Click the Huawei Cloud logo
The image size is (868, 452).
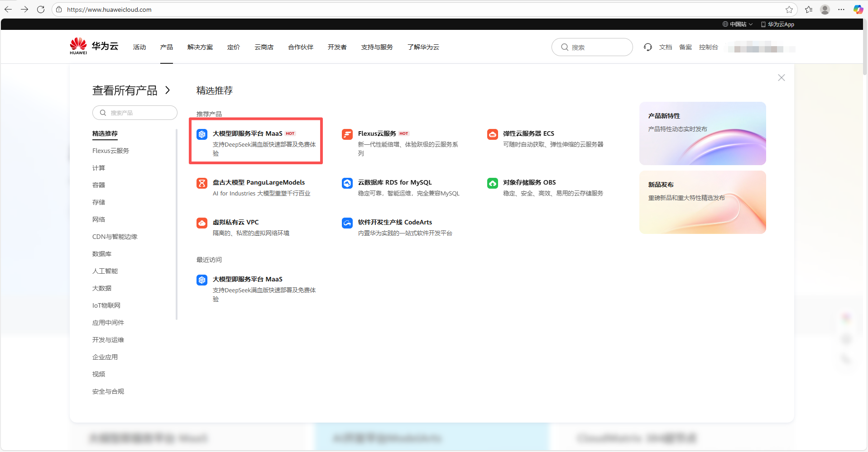[94, 47]
